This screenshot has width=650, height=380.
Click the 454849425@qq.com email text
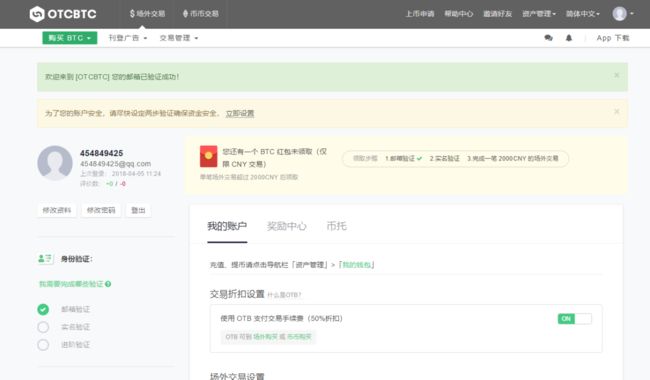(x=115, y=164)
